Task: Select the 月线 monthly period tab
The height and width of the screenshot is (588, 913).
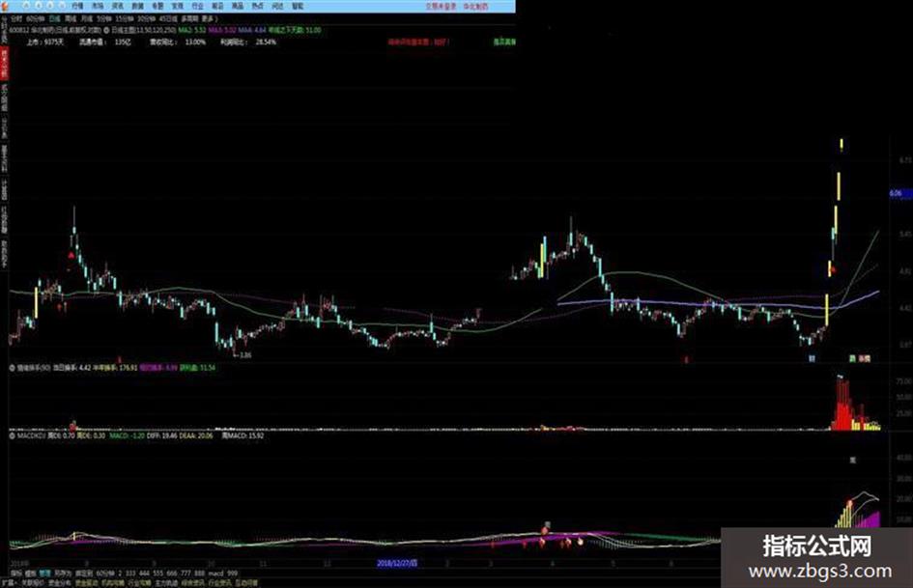Action: point(86,18)
